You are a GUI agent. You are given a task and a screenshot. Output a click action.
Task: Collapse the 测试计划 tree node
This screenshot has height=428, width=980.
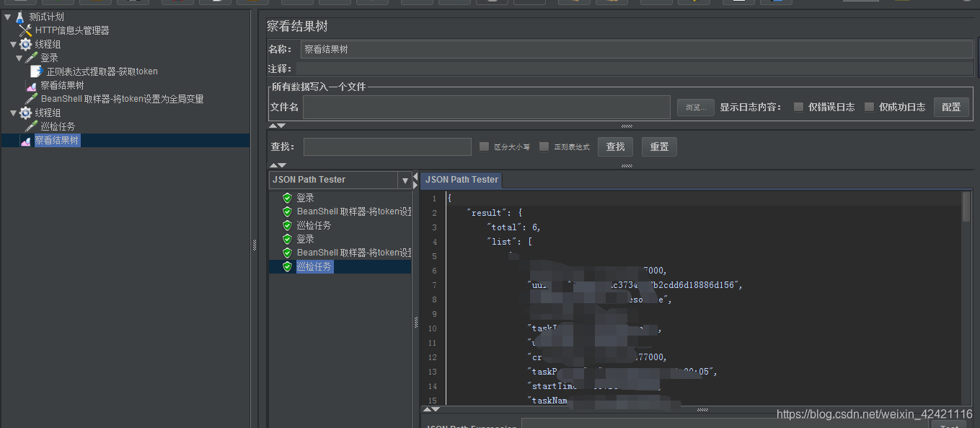7,17
